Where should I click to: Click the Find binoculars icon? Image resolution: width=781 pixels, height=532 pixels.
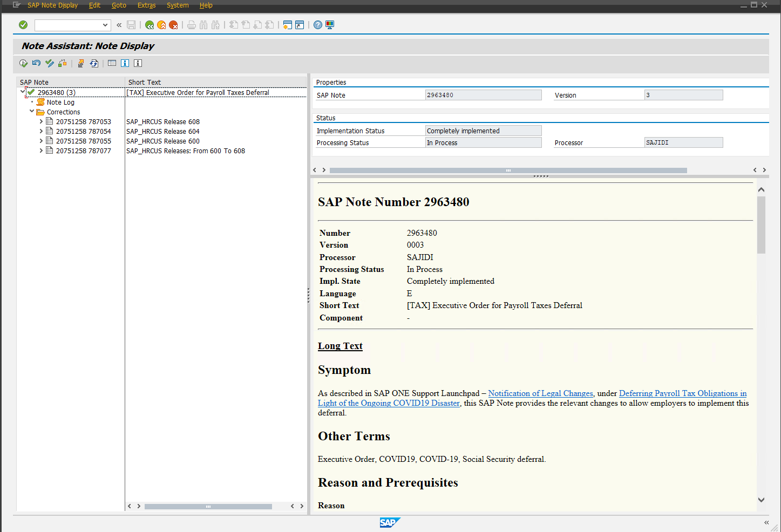(203, 25)
